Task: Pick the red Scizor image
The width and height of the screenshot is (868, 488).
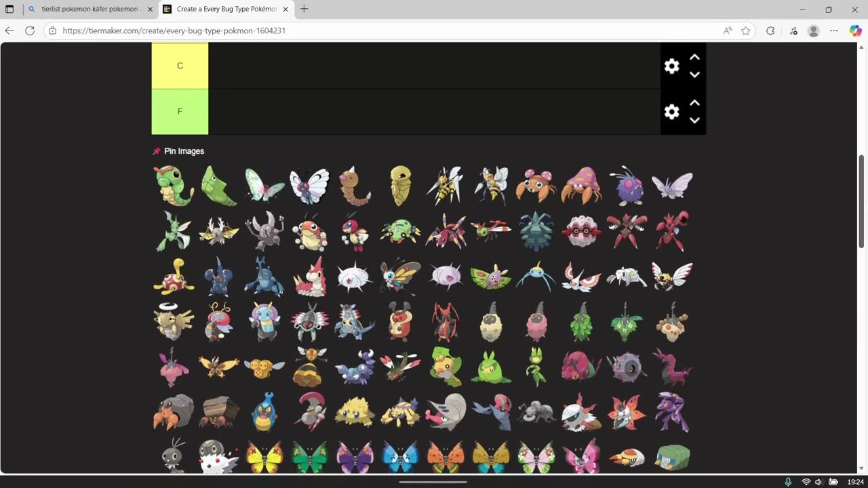Action: 672,230
